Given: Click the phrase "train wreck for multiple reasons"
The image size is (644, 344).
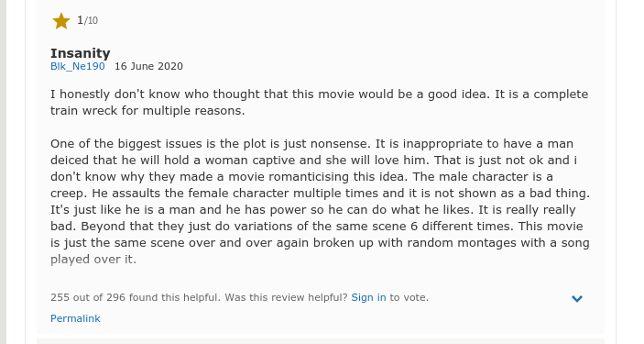Looking at the screenshot, I should pyautogui.click(x=147, y=111).
